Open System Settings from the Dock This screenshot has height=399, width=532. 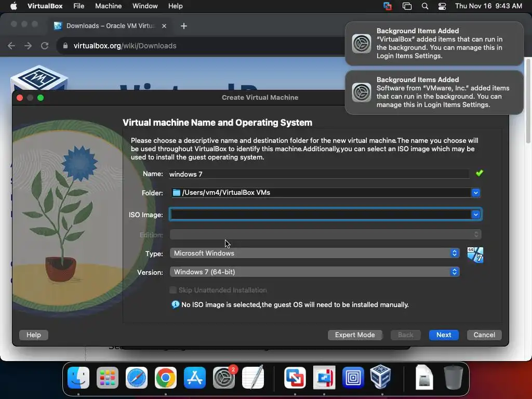point(224,378)
